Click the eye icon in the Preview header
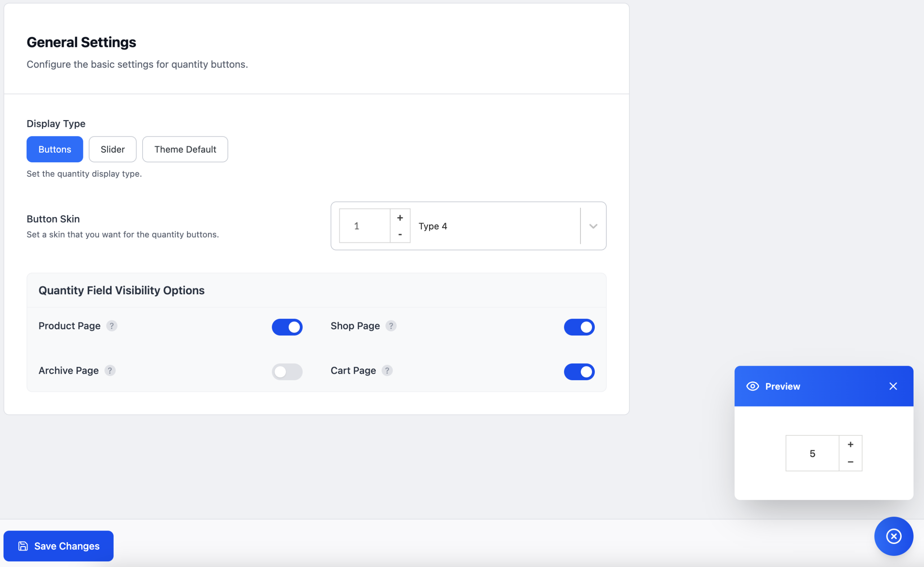924x567 pixels. (752, 386)
